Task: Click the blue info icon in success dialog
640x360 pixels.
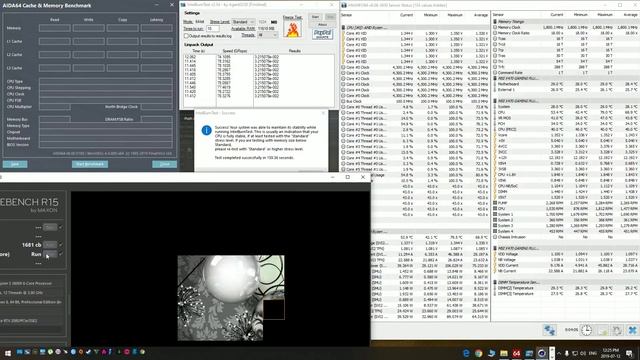Action: point(207,130)
